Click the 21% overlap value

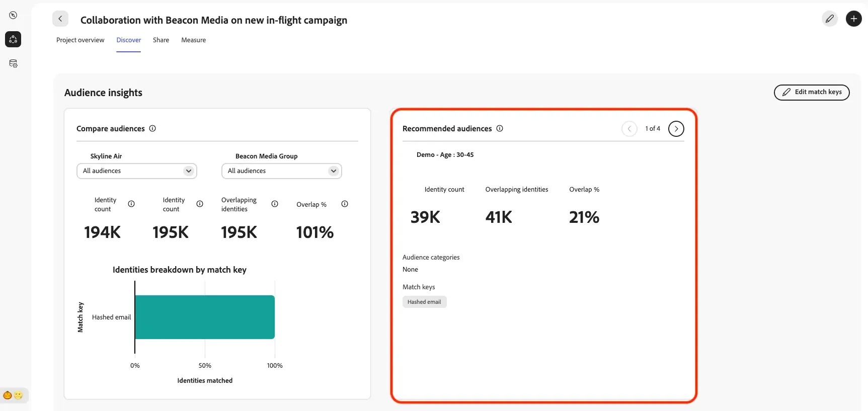click(x=584, y=217)
